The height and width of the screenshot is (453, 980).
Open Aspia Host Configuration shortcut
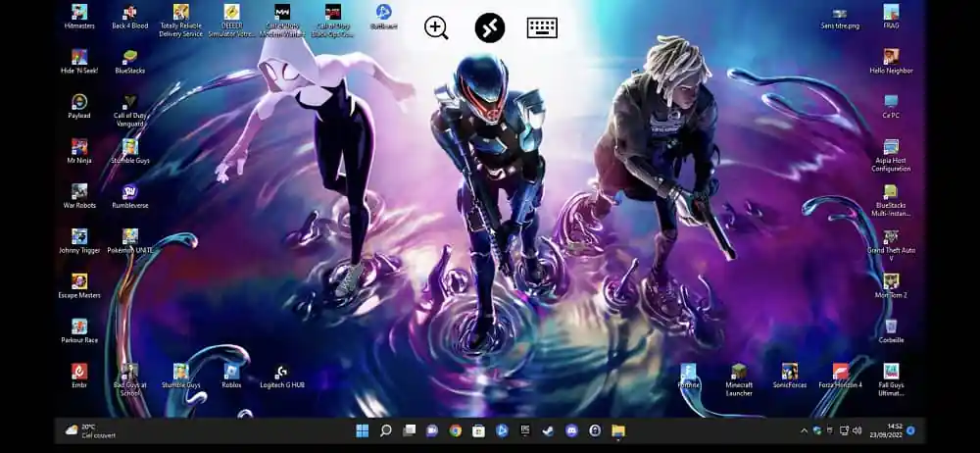pyautogui.click(x=891, y=155)
